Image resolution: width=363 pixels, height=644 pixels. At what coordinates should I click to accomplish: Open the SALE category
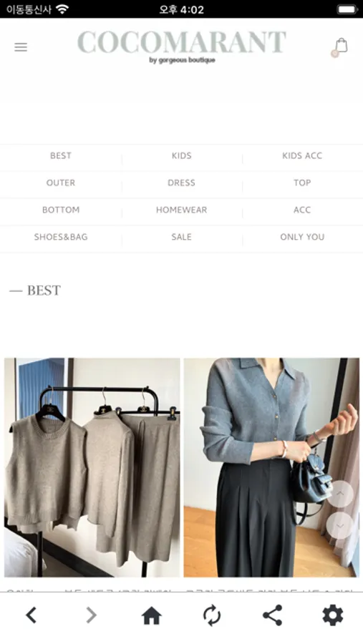(181, 237)
